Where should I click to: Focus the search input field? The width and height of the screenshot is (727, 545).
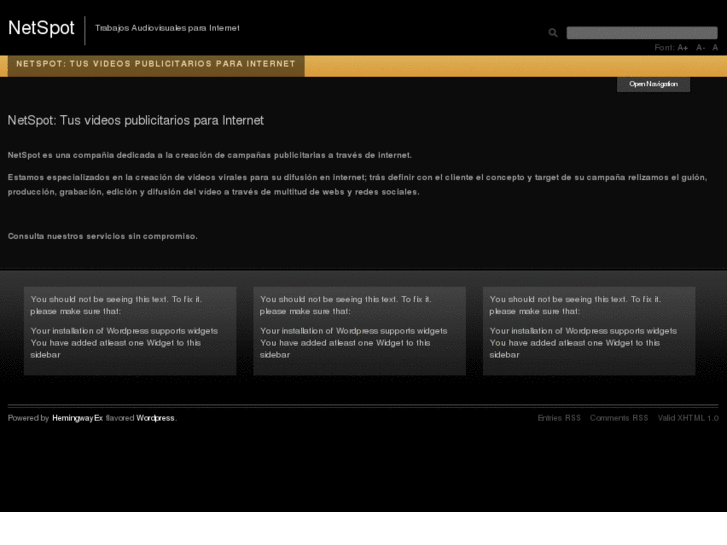642,32
